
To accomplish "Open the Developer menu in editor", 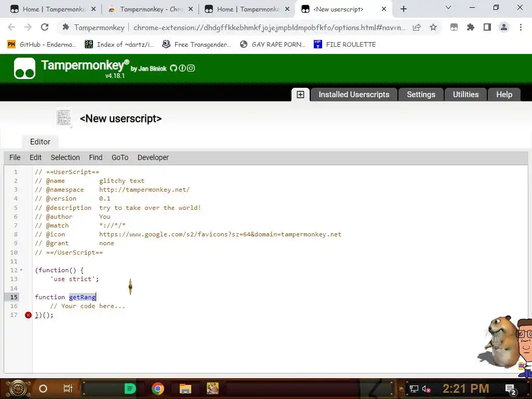I will coord(153,157).
